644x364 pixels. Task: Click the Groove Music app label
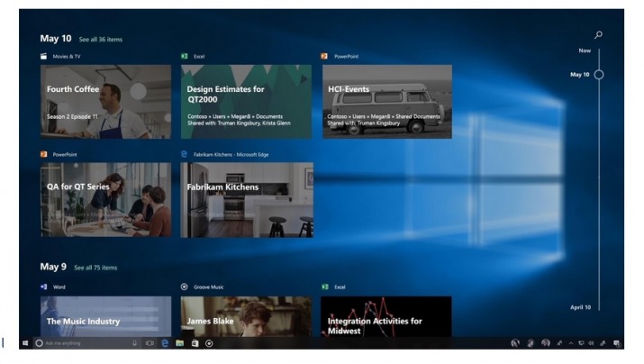coord(209,287)
